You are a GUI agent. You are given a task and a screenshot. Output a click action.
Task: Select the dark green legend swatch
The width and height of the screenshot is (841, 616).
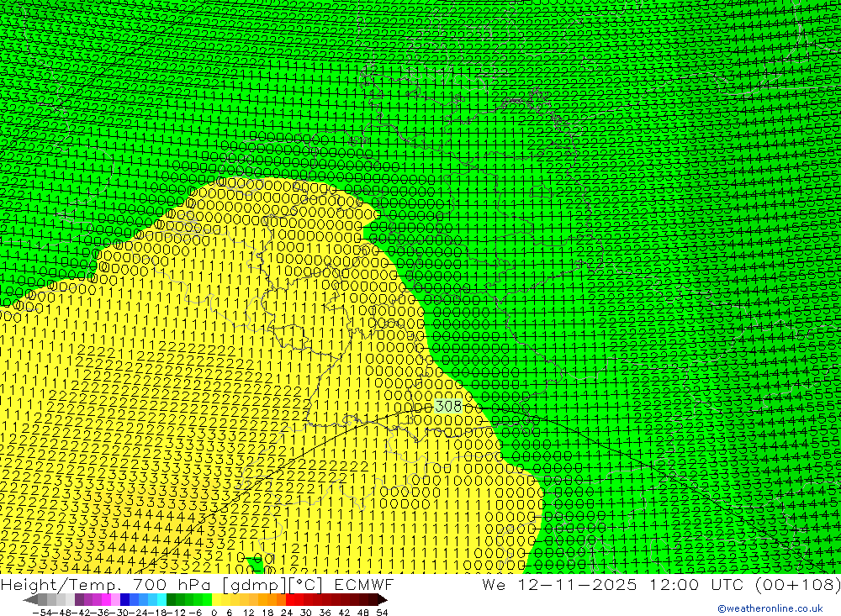(172, 599)
